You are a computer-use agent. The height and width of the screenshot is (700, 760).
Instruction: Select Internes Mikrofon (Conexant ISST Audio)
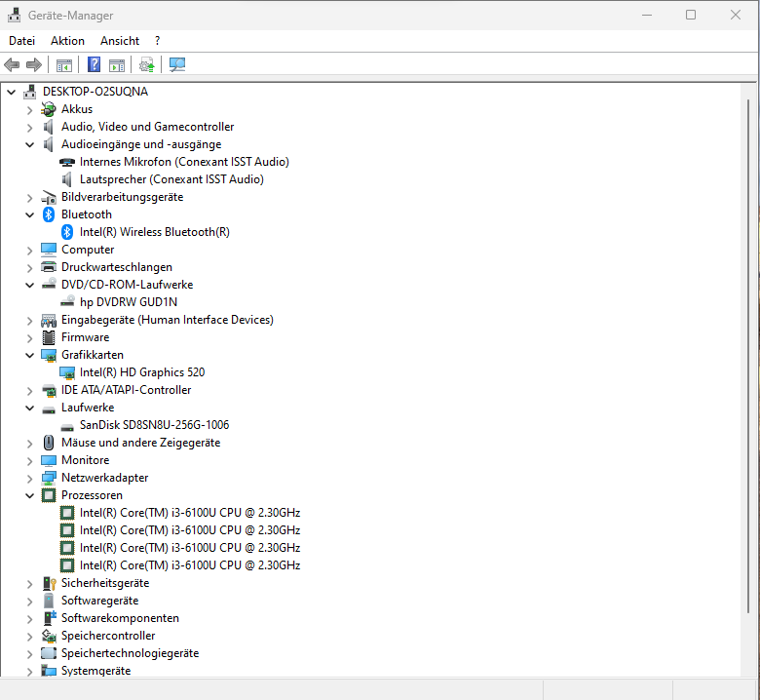pyautogui.click(x=184, y=162)
